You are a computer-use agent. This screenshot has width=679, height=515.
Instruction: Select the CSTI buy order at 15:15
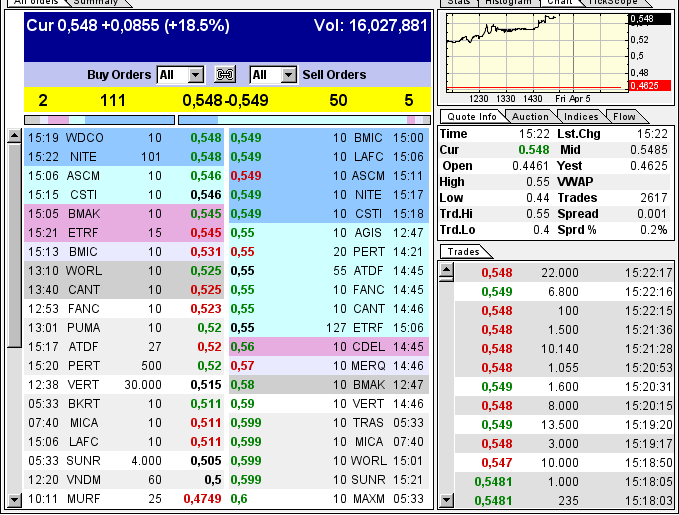point(124,195)
